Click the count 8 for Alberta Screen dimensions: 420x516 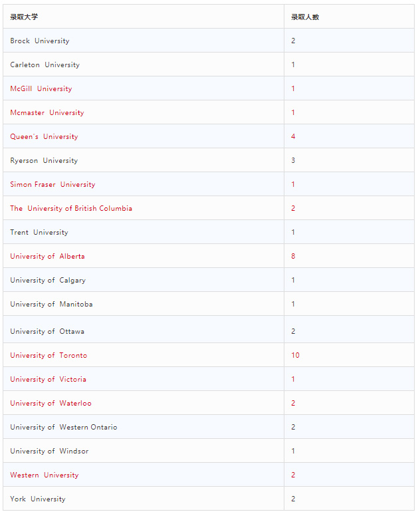click(x=293, y=256)
